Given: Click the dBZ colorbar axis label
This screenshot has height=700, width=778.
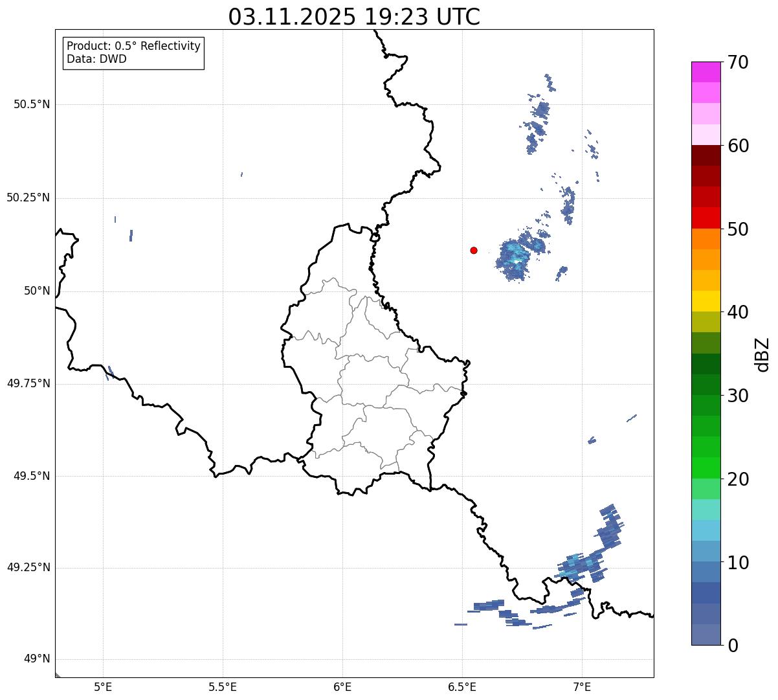Looking at the screenshot, I should (x=762, y=354).
